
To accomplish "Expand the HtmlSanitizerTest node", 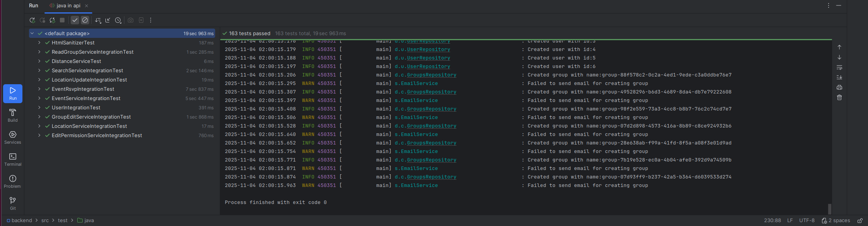I will coord(39,42).
